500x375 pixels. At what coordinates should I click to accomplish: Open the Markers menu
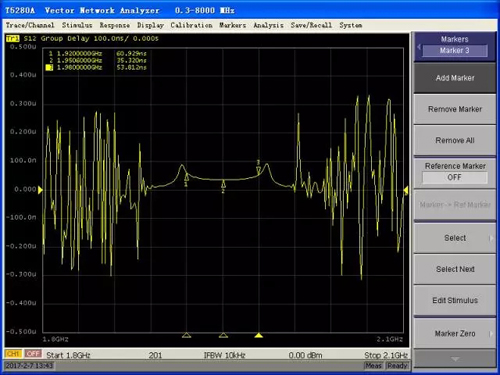click(x=233, y=25)
